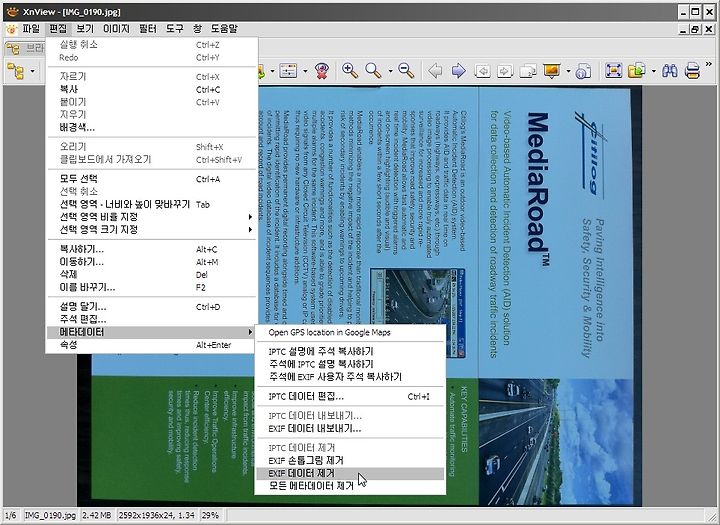Choose 주석에 IPTC 설명 복사하기

[x=350, y=364]
